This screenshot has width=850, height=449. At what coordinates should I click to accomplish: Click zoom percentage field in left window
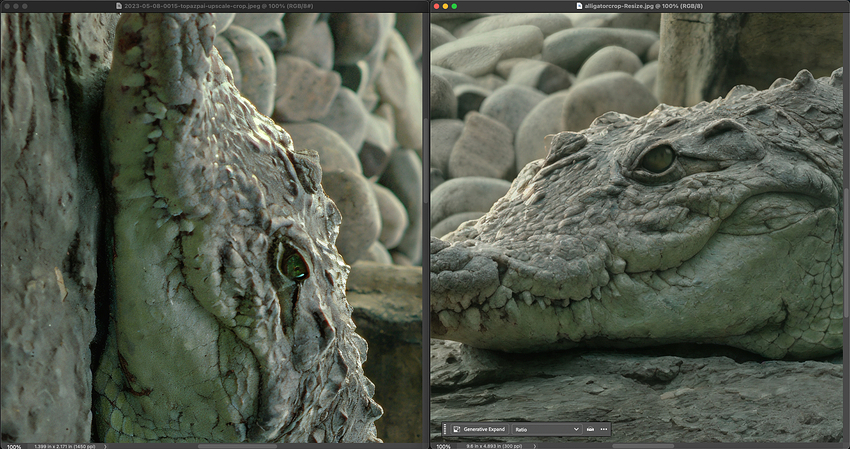click(x=12, y=445)
